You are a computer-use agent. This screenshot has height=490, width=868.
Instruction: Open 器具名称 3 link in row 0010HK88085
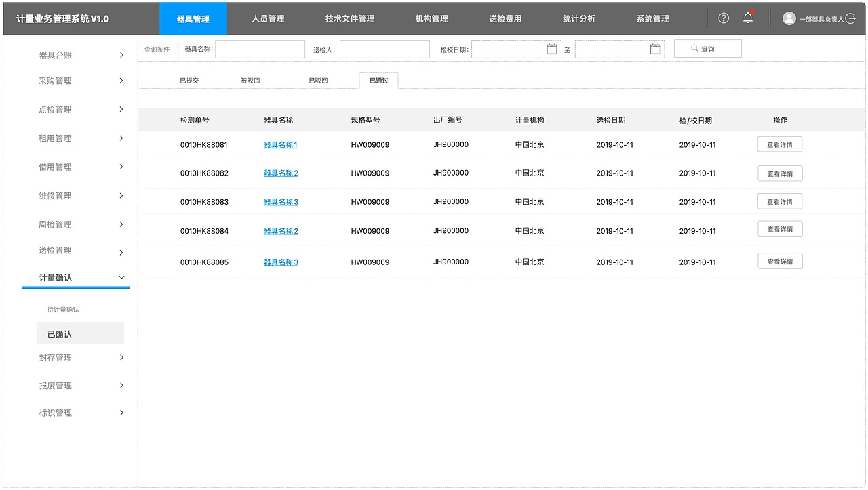point(281,262)
